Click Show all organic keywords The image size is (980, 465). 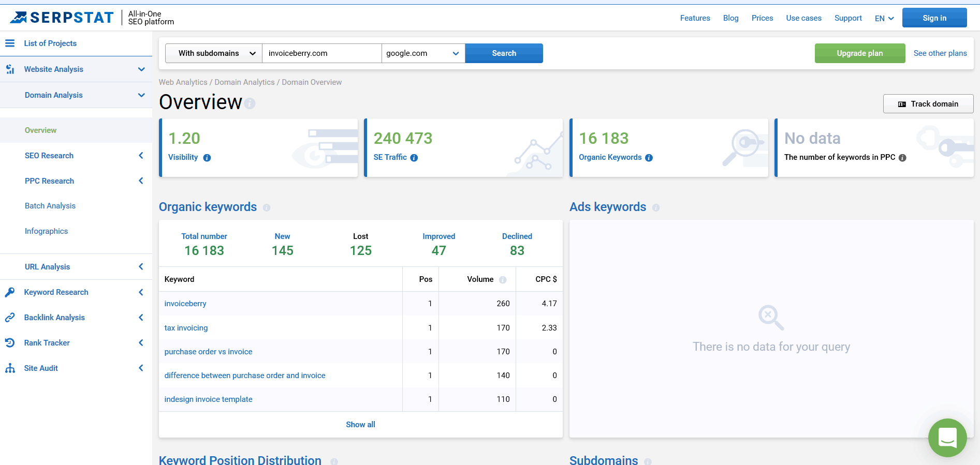pos(360,425)
